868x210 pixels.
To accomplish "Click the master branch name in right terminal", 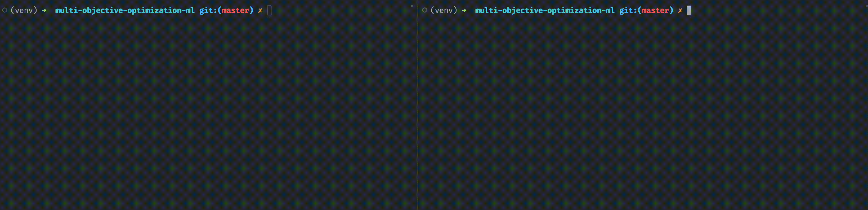I will [655, 10].
